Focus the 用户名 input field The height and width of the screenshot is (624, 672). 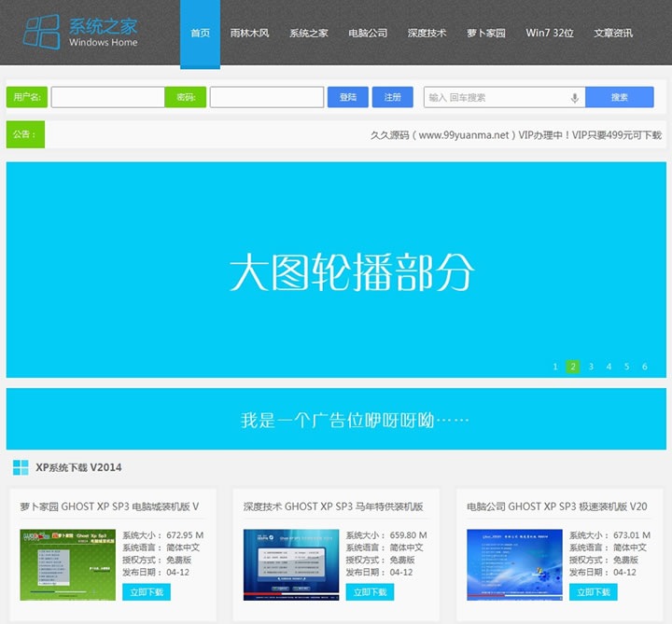click(107, 97)
